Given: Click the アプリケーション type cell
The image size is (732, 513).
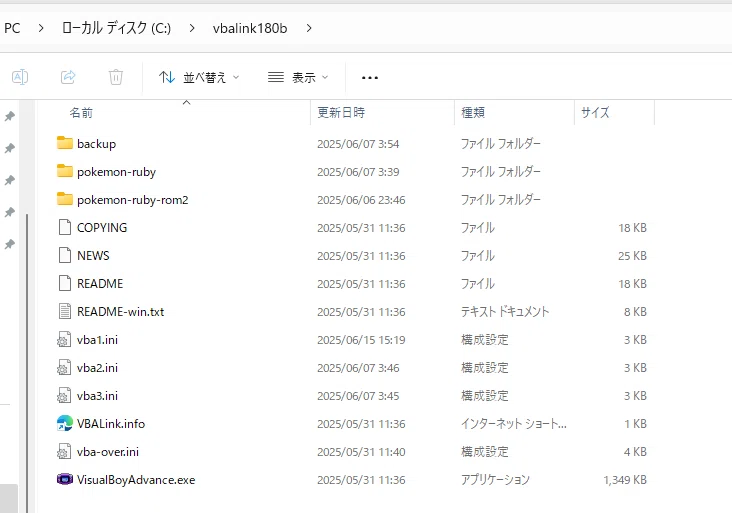Looking at the screenshot, I should (x=495, y=480).
